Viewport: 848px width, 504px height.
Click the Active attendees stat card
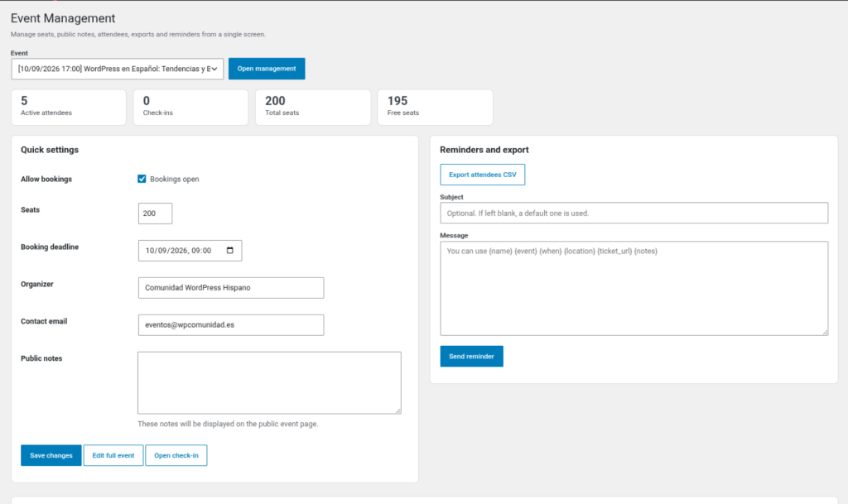click(x=69, y=108)
